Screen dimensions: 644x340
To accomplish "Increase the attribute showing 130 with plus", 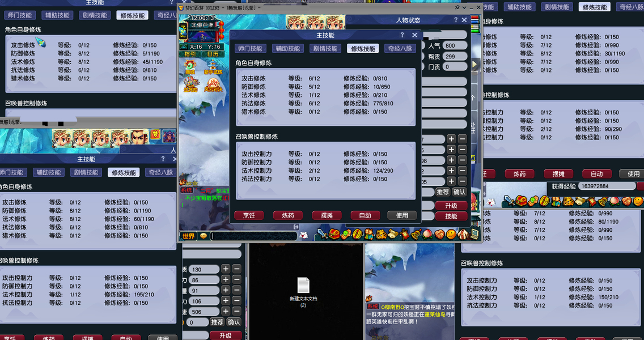I will pos(226,269).
